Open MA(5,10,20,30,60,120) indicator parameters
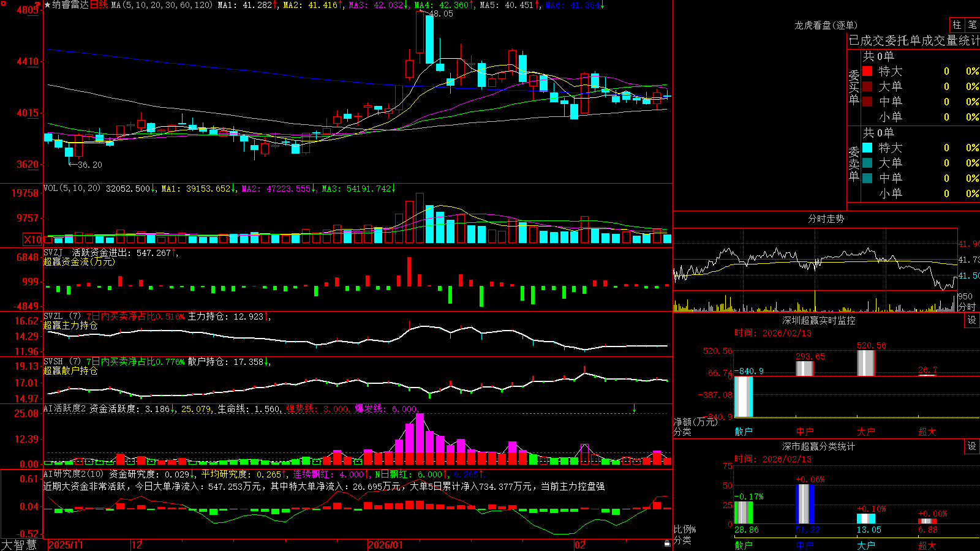The height and width of the screenshot is (551, 980). click(x=162, y=5)
